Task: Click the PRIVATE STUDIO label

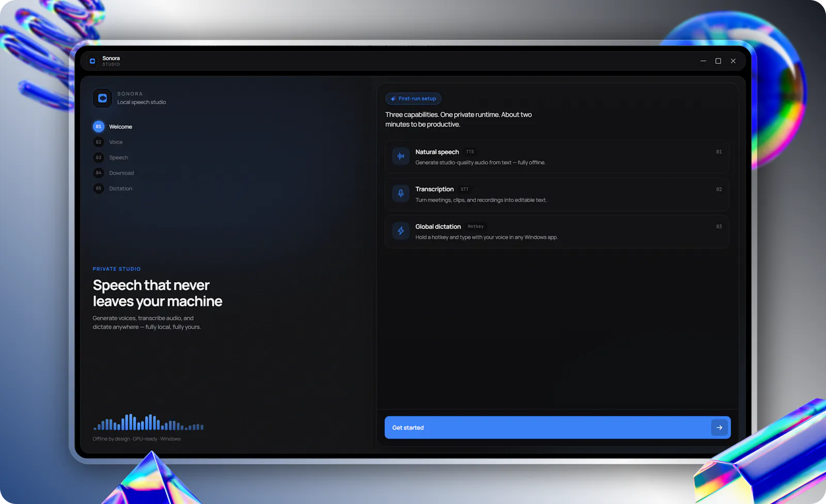Action: tap(117, 269)
